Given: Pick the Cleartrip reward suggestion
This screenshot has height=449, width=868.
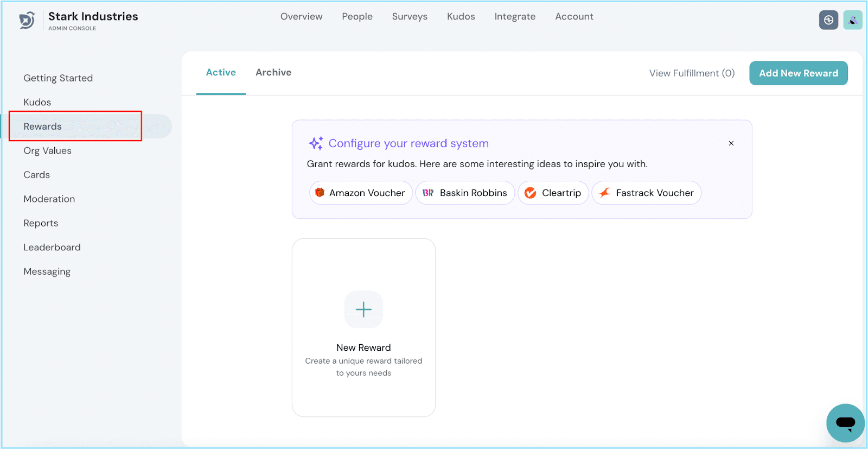Looking at the screenshot, I should click(x=553, y=193).
